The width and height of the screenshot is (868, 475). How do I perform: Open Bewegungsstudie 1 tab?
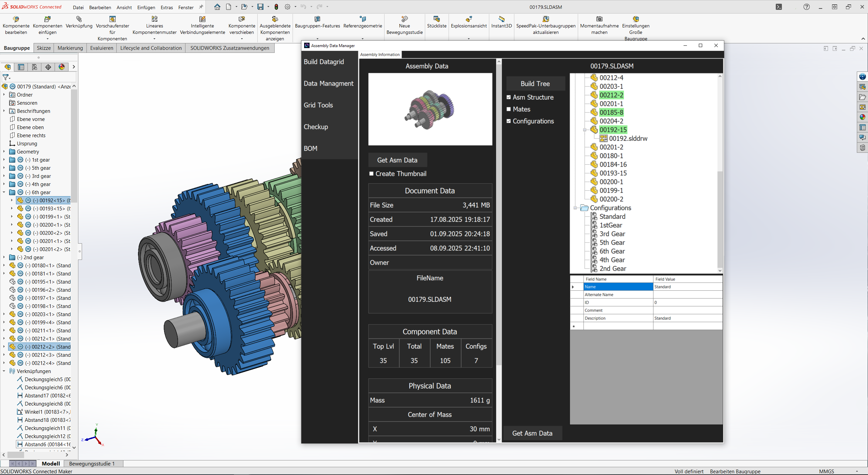(92, 463)
